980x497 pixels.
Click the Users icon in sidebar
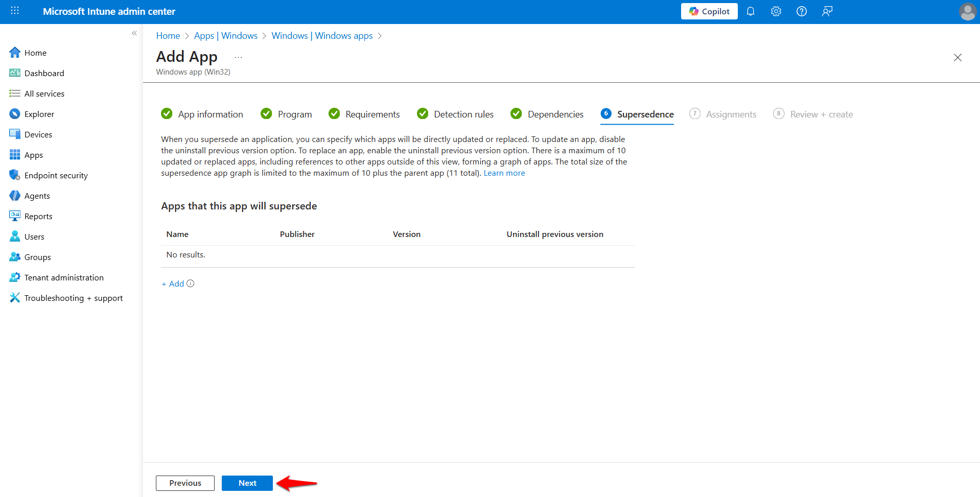coord(15,236)
